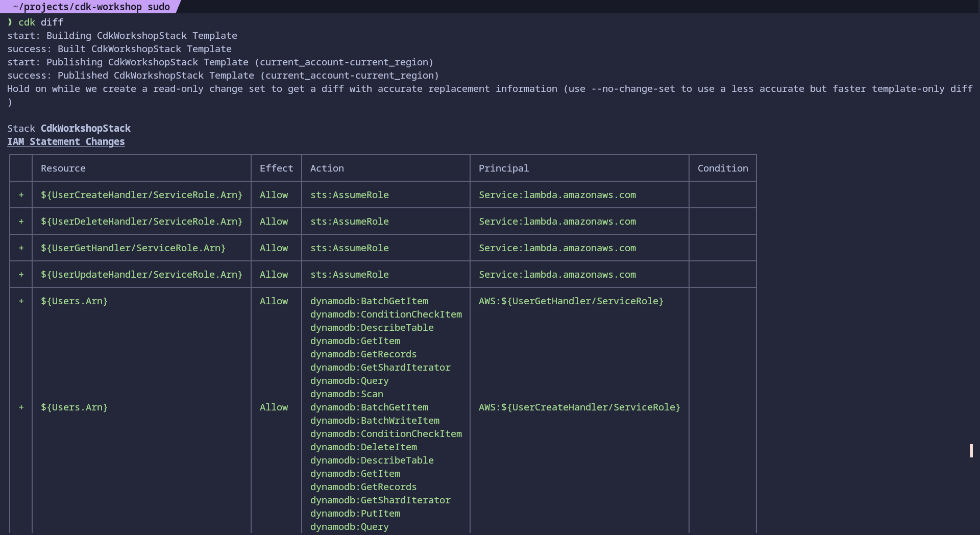Click the plus sign in the UserCreateHandler/ServiceRole.Arn row
The width and height of the screenshot is (980, 535).
21,195
